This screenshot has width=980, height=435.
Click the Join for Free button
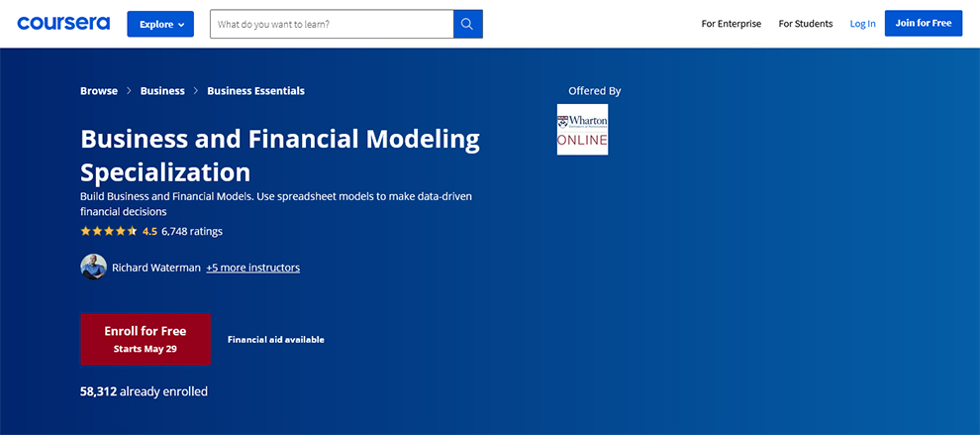coord(924,23)
